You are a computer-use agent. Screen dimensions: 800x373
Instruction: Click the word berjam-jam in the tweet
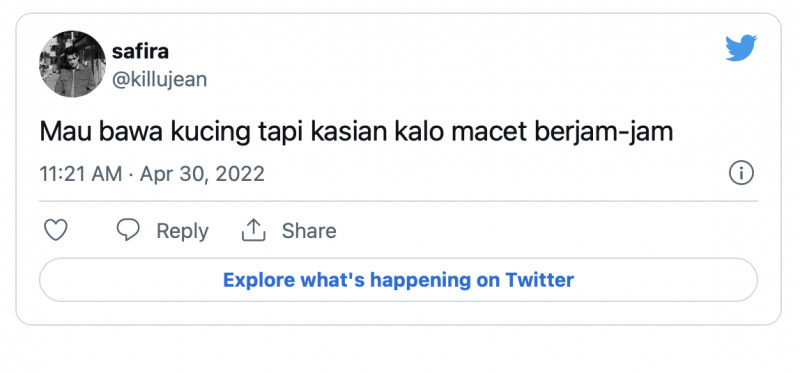coord(604,132)
